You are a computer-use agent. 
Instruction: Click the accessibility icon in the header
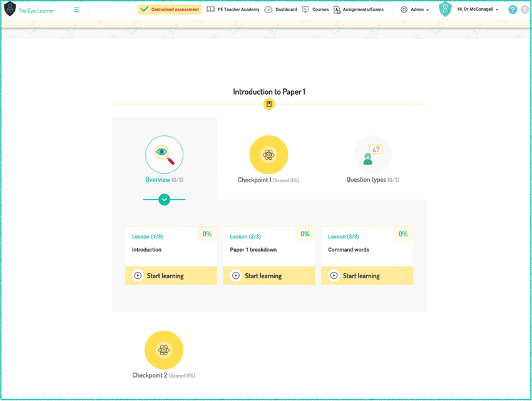click(x=525, y=9)
